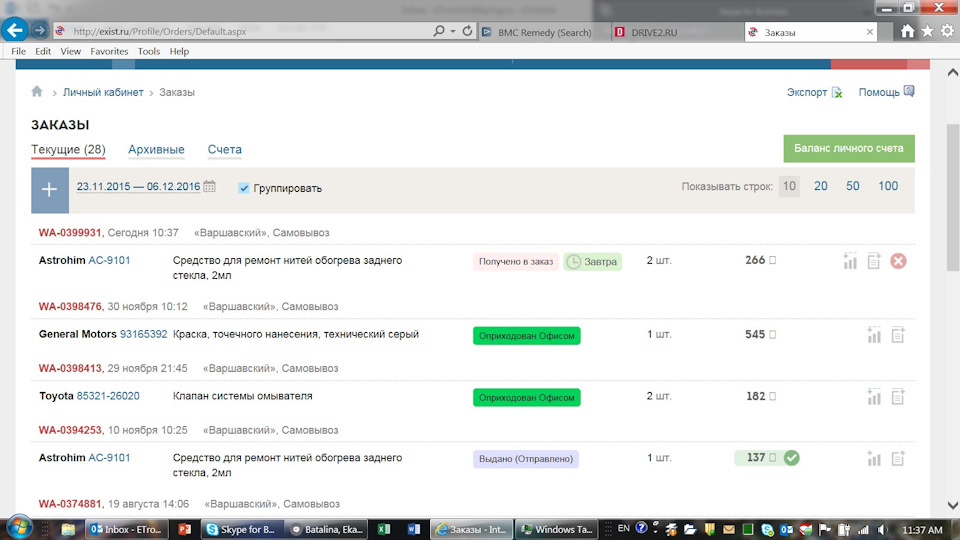Image resolution: width=960 pixels, height=540 pixels.
Task: Click Баланс личного счета button
Action: (x=849, y=148)
